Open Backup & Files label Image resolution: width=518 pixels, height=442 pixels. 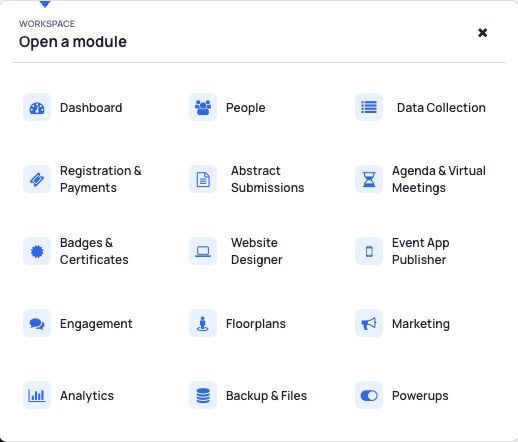(x=266, y=396)
